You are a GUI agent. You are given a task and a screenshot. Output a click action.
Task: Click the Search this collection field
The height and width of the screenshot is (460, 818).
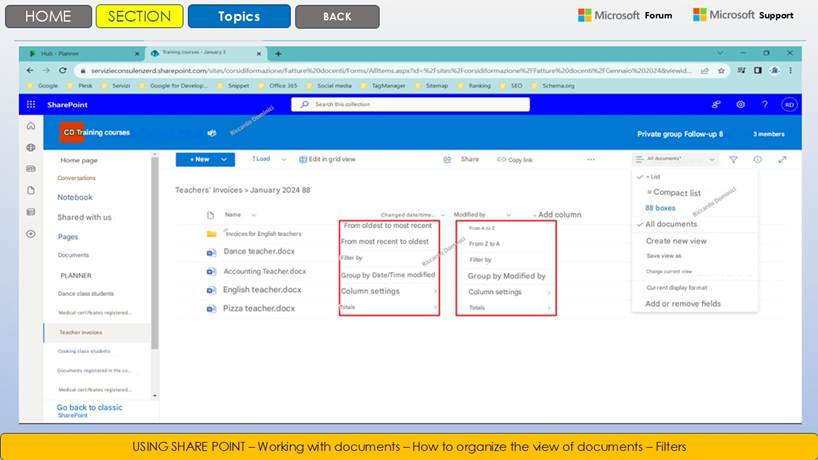[410, 104]
